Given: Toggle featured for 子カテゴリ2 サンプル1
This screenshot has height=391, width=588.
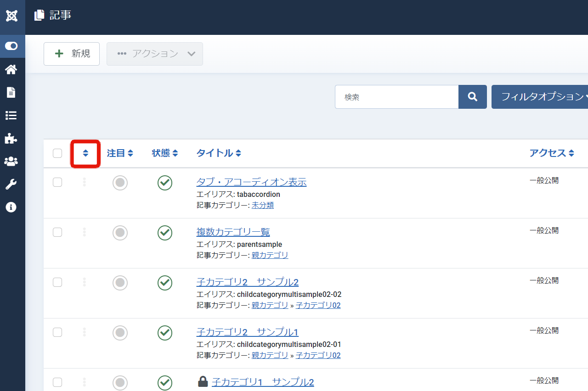Looking at the screenshot, I should click(120, 333).
